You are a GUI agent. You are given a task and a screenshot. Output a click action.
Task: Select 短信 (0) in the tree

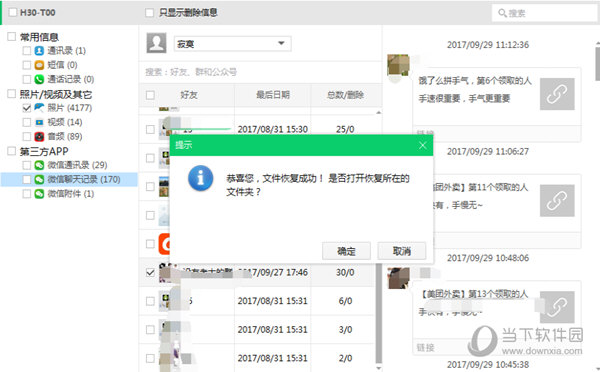pos(62,65)
